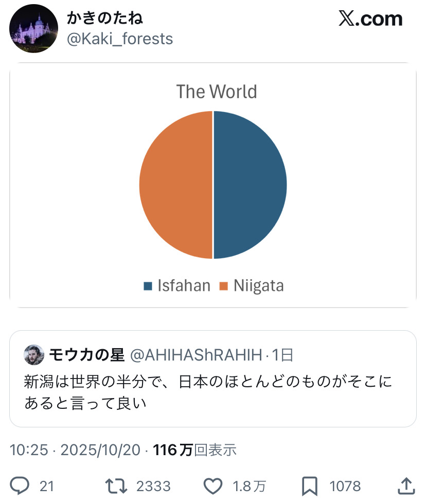Click the かきのたね display name
The image size is (426, 504).
tap(104, 18)
